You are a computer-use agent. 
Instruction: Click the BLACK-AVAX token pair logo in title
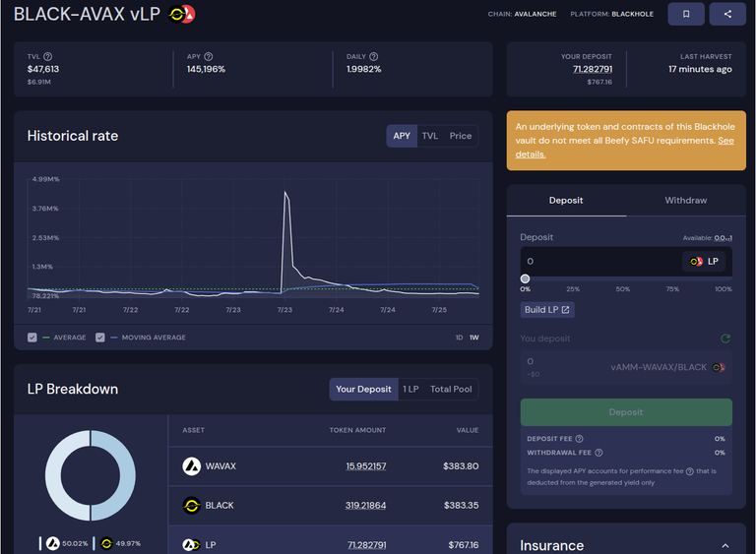pos(181,15)
